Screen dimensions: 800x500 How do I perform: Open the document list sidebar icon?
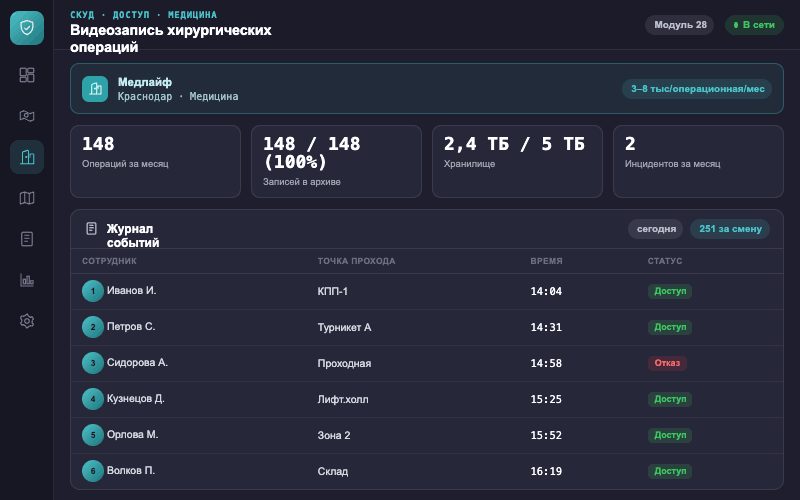tap(27, 239)
